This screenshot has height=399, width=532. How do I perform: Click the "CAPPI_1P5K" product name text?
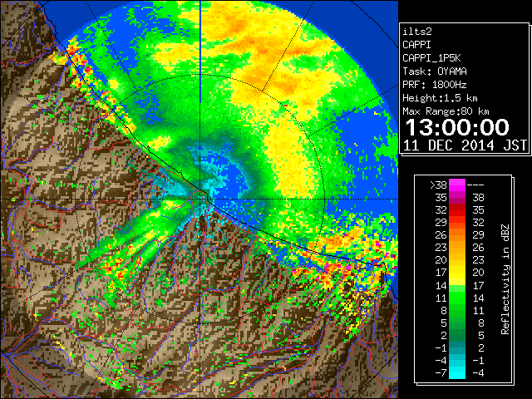431,58
